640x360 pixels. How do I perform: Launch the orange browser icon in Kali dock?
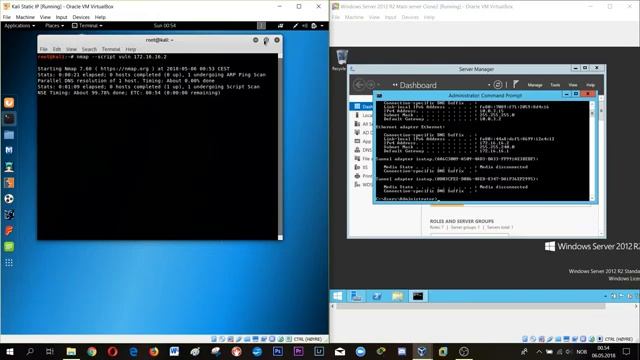[x=9, y=102]
